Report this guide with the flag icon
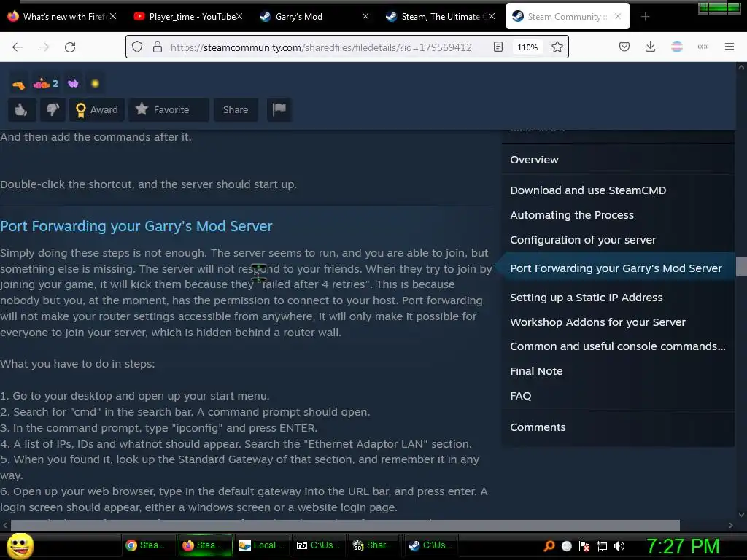The width and height of the screenshot is (747, 560). 279,109
